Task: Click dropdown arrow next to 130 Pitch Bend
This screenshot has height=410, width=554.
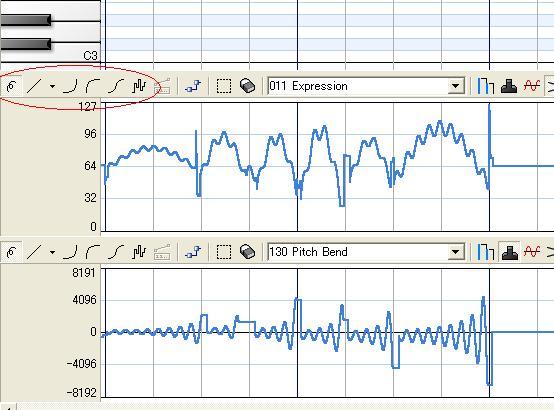Action: 456,252
